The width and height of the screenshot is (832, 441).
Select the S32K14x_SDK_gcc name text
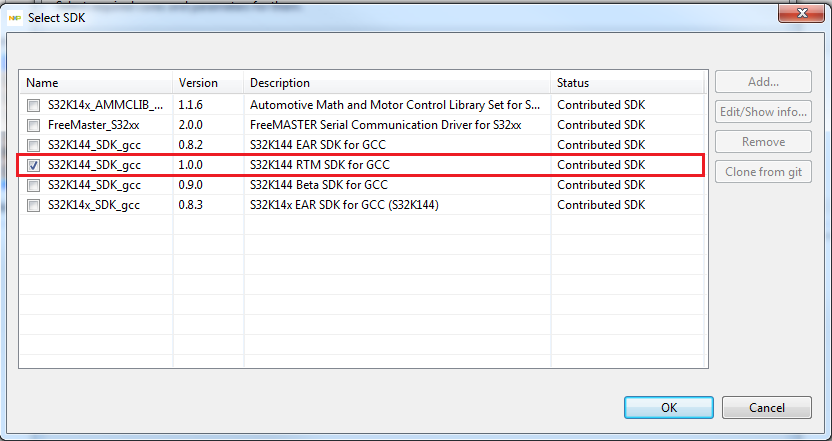94,205
